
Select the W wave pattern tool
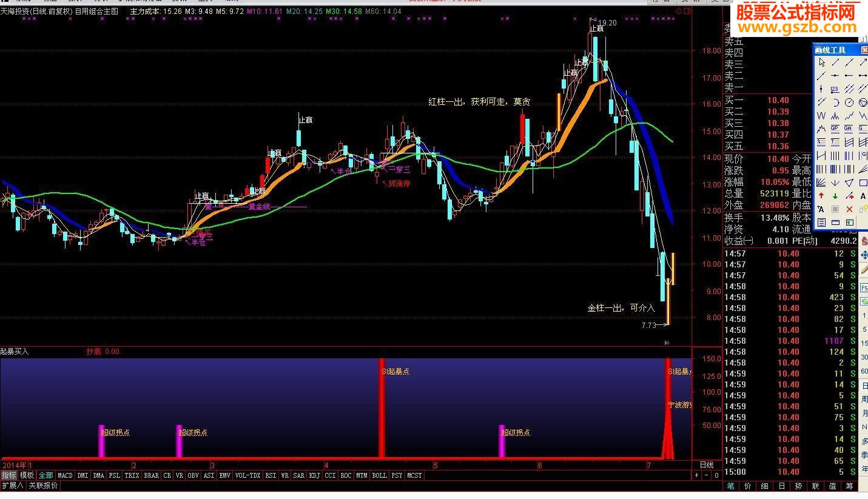(x=821, y=115)
